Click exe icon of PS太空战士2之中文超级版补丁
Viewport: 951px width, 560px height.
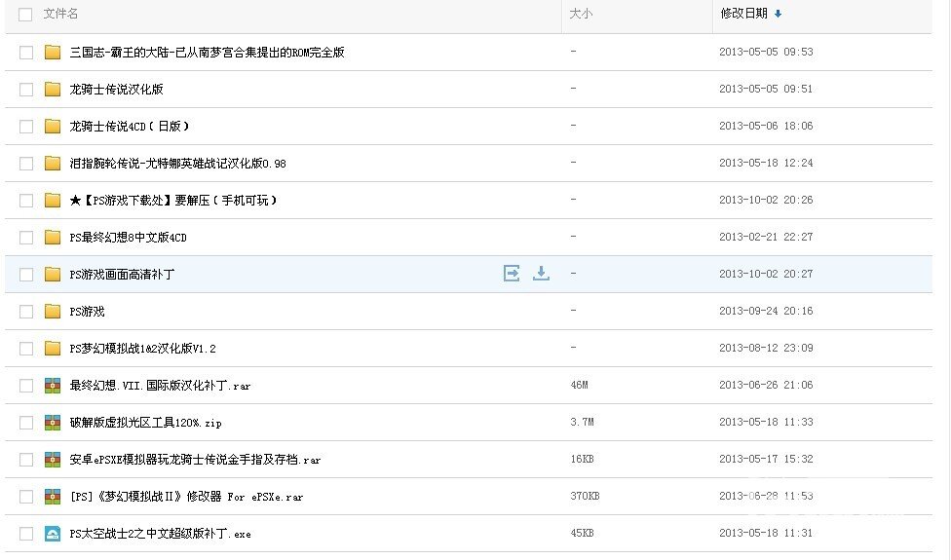coord(53,534)
